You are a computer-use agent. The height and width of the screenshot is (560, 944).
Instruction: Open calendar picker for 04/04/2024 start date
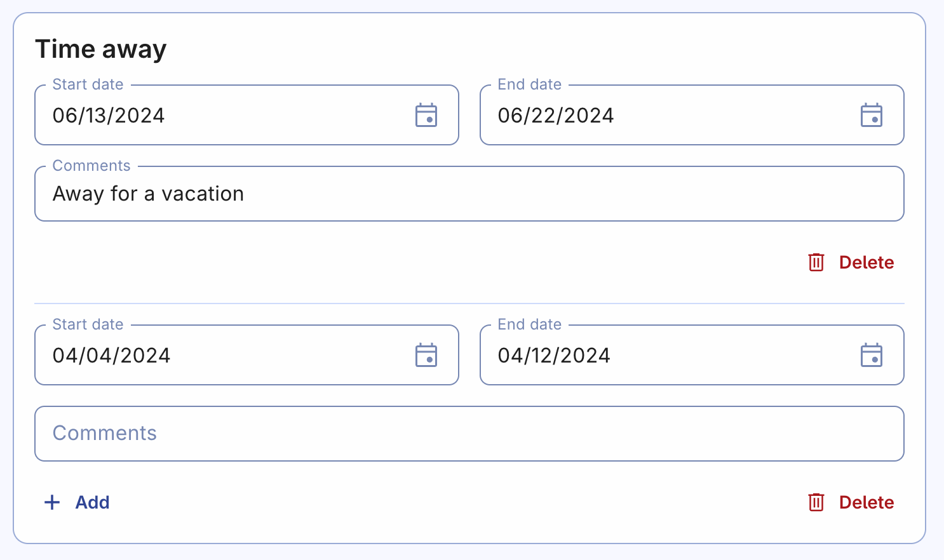point(426,356)
